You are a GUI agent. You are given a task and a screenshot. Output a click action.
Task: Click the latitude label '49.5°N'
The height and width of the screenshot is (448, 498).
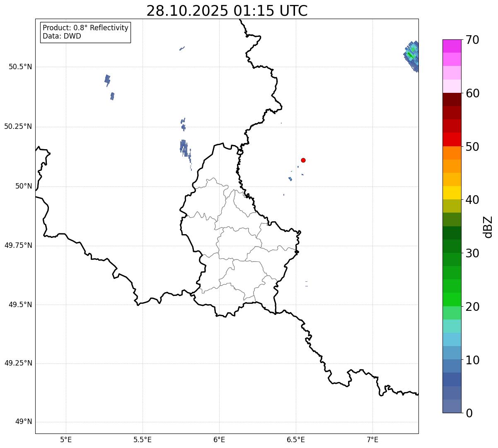(20, 305)
